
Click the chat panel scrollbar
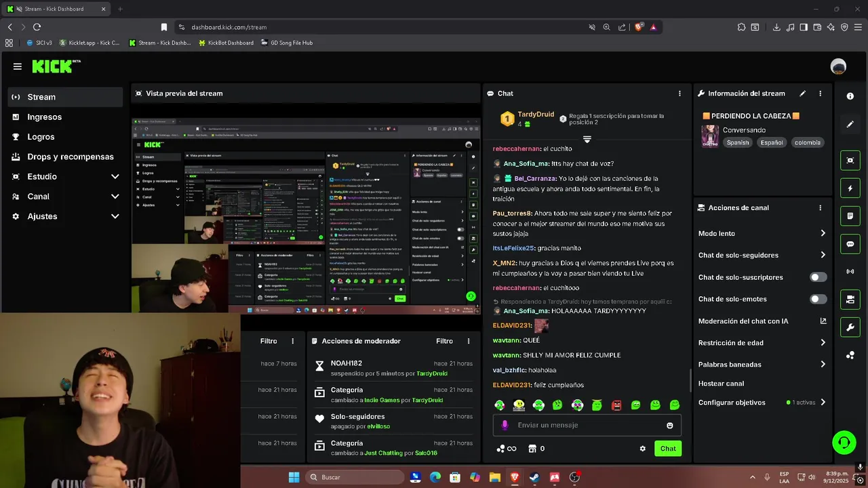(x=690, y=380)
